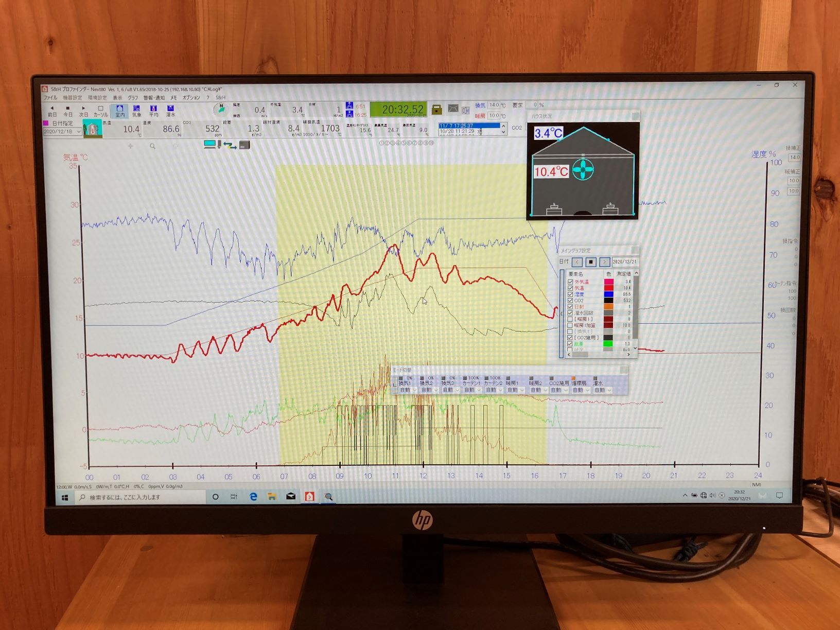840x630 pixels.
Task: Toggle the 外気温 series checkbox
Action: [570, 282]
